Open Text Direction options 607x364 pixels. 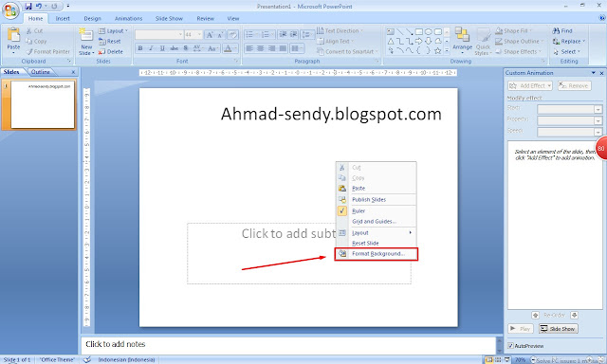340,30
